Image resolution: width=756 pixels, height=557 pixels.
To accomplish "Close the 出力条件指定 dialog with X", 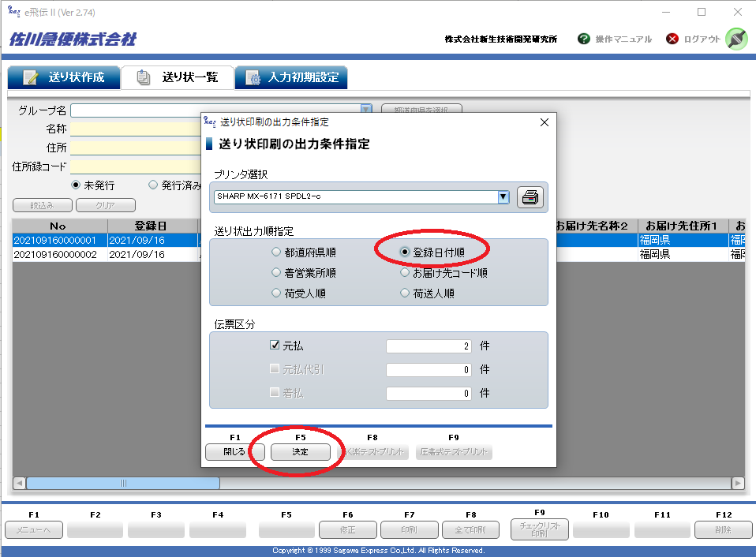I will pyautogui.click(x=544, y=122).
